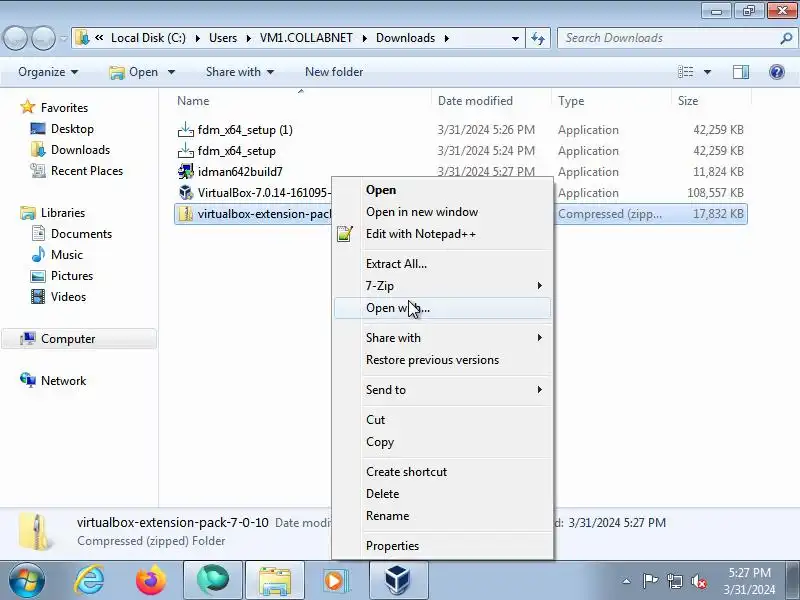
Task: Click the refresh button beside address bar
Action: tap(538, 38)
